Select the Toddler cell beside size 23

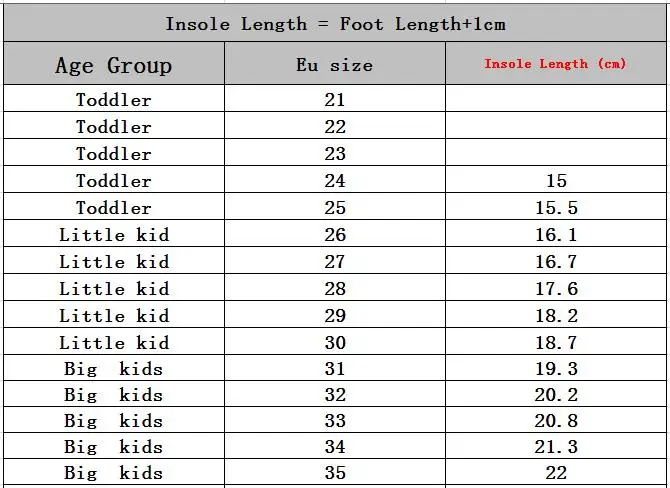[x=114, y=154]
